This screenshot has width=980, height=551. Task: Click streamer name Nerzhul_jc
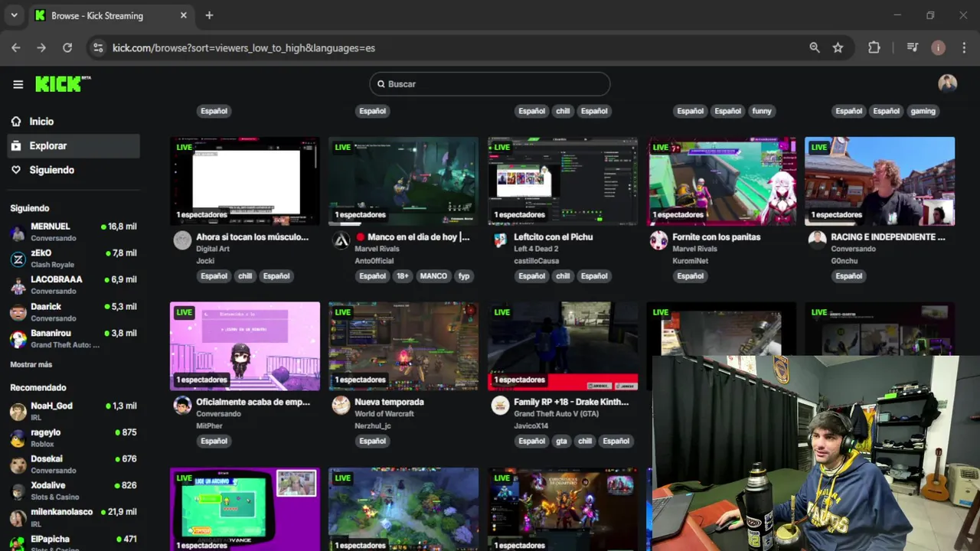(x=373, y=425)
